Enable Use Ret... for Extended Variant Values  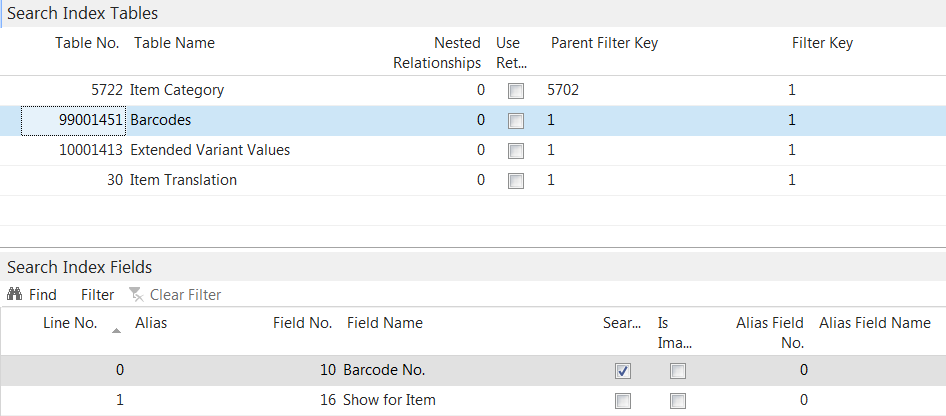pyautogui.click(x=516, y=151)
